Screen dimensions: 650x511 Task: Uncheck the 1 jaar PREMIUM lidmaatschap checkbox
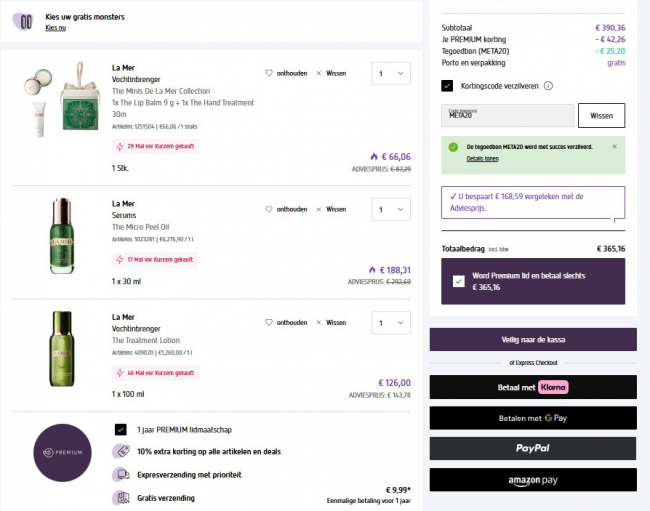click(120, 429)
